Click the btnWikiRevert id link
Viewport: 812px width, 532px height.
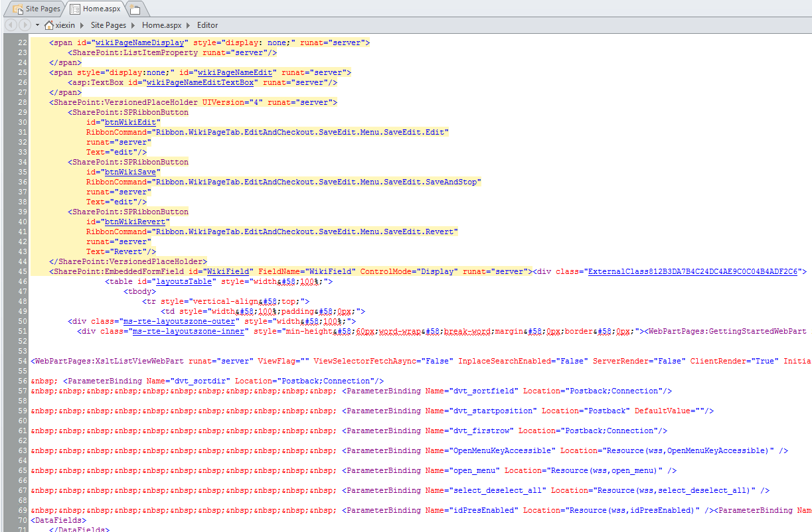(135, 222)
